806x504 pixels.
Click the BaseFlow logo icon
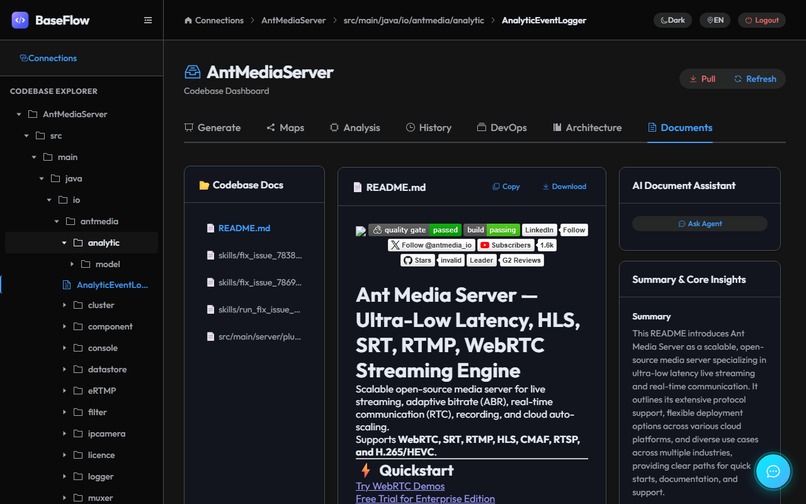point(20,20)
